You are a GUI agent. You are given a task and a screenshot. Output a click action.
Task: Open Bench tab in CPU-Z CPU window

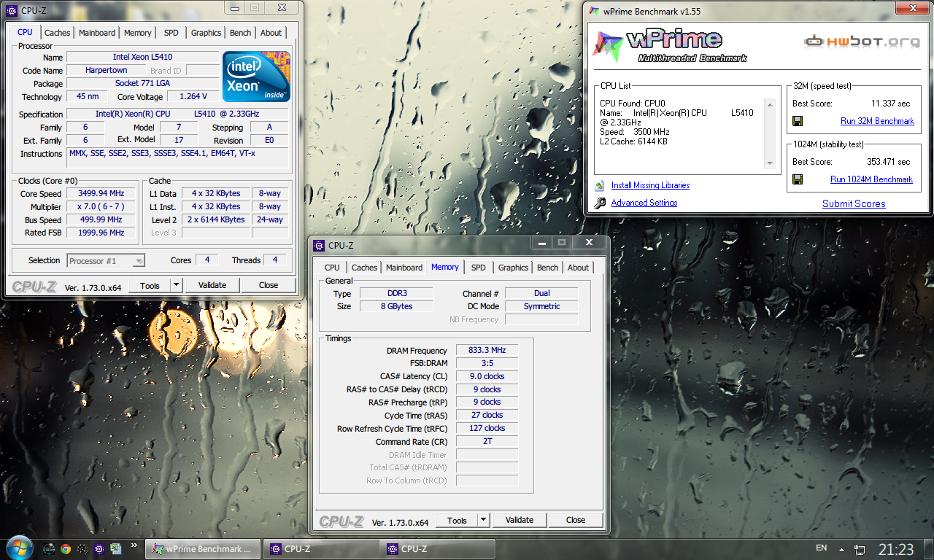pyautogui.click(x=241, y=33)
